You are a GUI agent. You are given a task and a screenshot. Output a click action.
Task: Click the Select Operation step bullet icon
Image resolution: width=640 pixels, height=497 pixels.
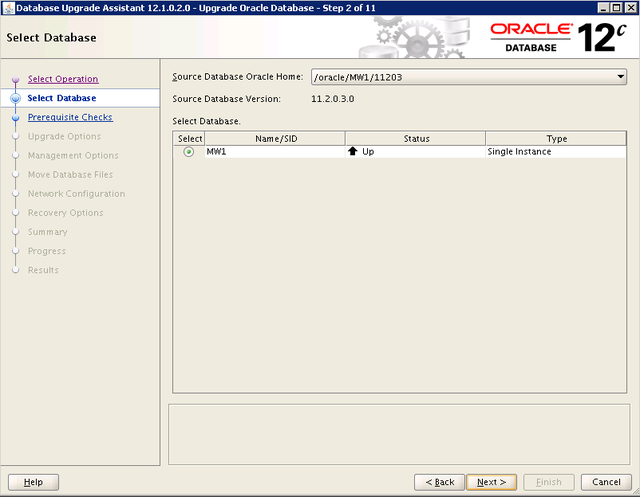[15, 79]
